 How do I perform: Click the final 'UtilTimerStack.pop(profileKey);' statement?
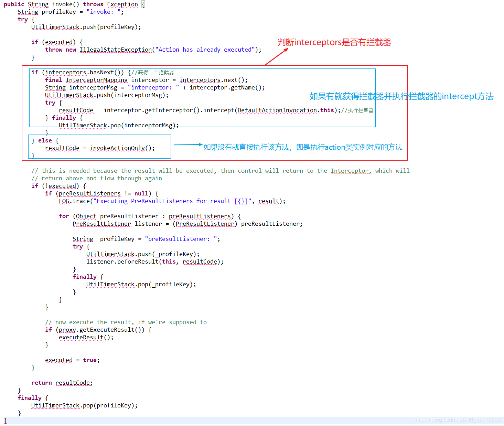(84, 405)
